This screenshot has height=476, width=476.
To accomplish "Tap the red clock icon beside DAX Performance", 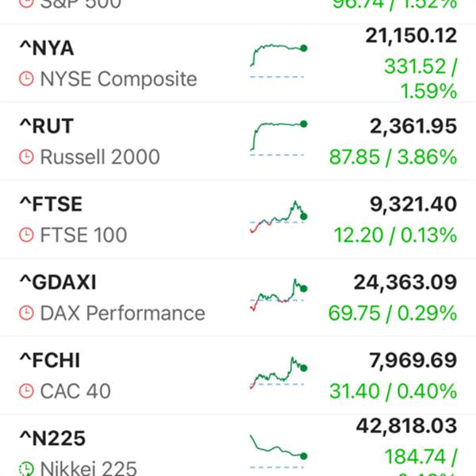I will tap(26, 313).
